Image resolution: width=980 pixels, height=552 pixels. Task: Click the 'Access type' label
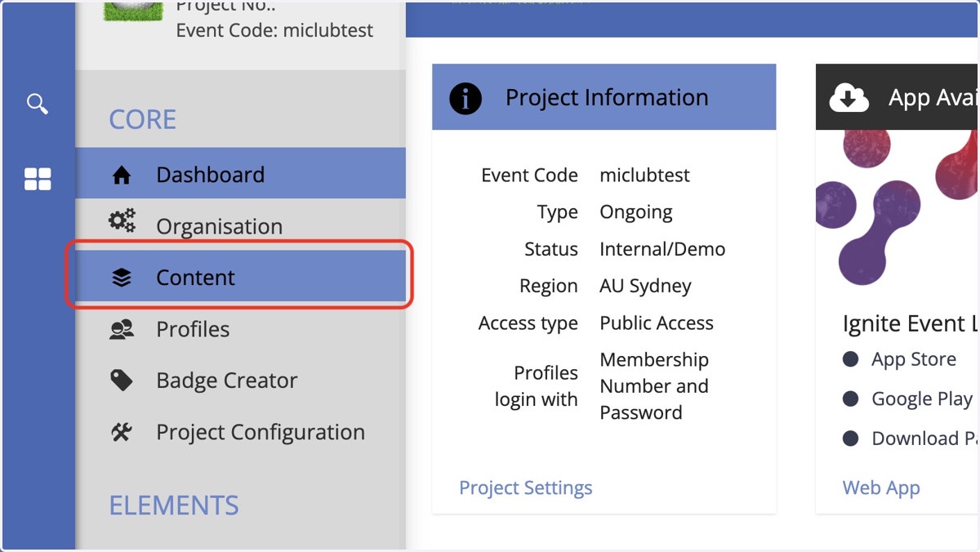(528, 324)
